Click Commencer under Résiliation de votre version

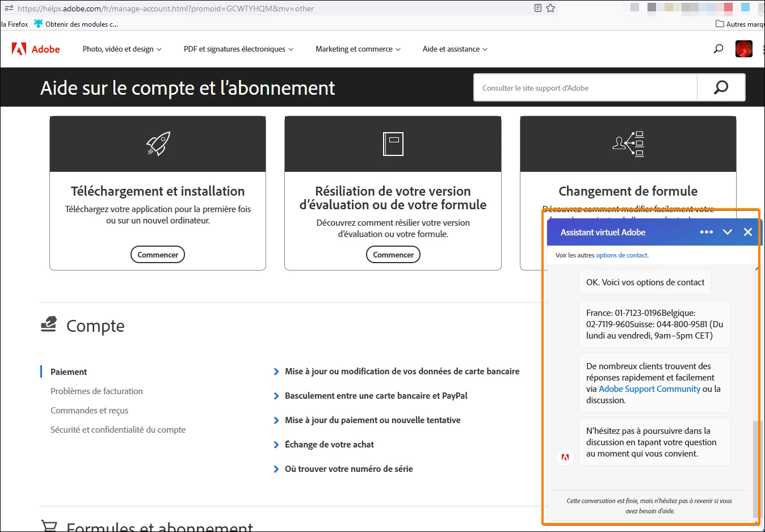[x=393, y=255]
